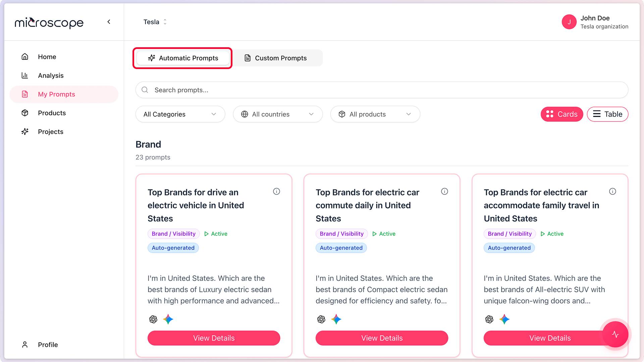
Task: Open the All products dropdown
Action: [x=375, y=114]
